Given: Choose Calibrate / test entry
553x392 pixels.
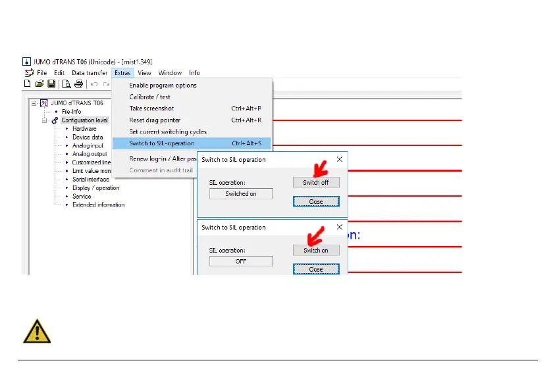Looking at the screenshot, I should [x=192, y=97].
